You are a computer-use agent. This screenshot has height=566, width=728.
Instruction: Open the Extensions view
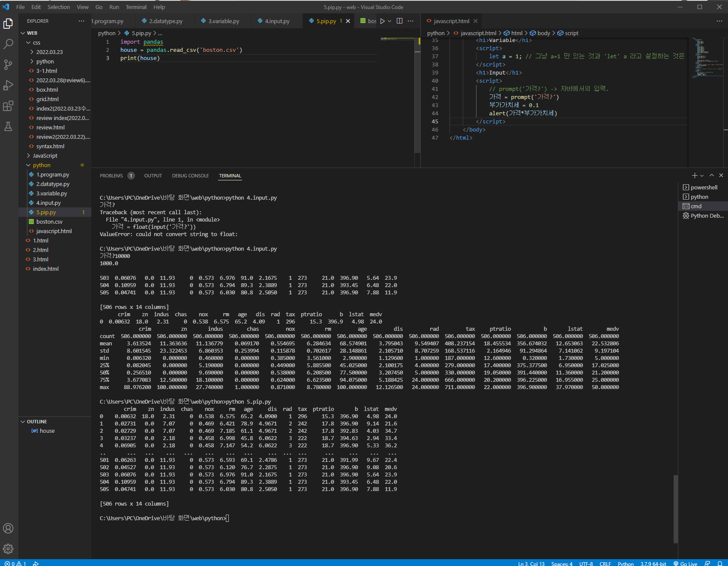pyautogui.click(x=8, y=106)
